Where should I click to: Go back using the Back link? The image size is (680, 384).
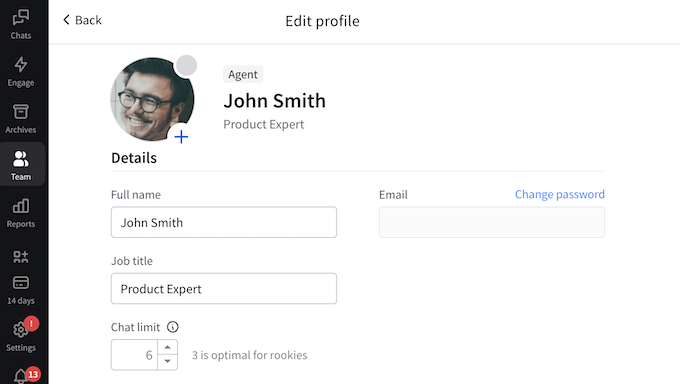(x=82, y=20)
